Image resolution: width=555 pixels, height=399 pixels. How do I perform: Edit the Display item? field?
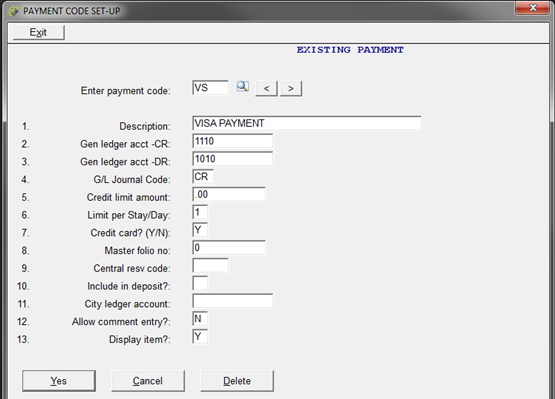(200, 336)
